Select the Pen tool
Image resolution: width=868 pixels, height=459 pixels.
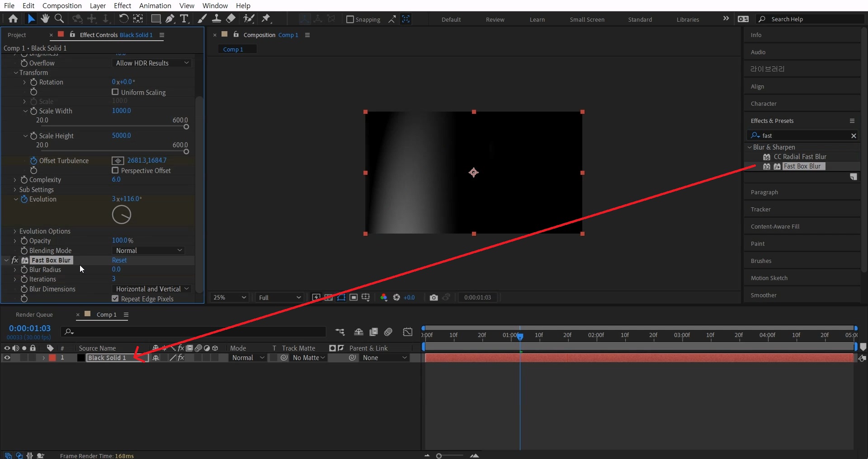[170, 19]
